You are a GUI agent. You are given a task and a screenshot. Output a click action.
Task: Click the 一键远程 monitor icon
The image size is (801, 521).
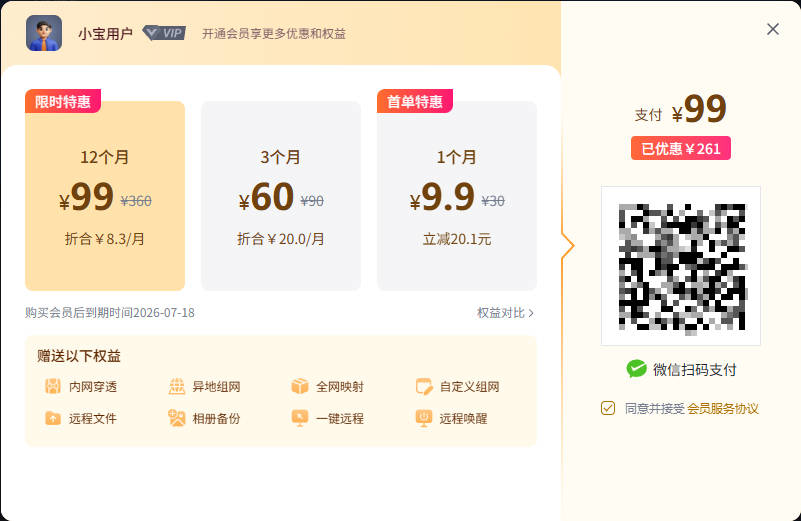click(x=300, y=418)
